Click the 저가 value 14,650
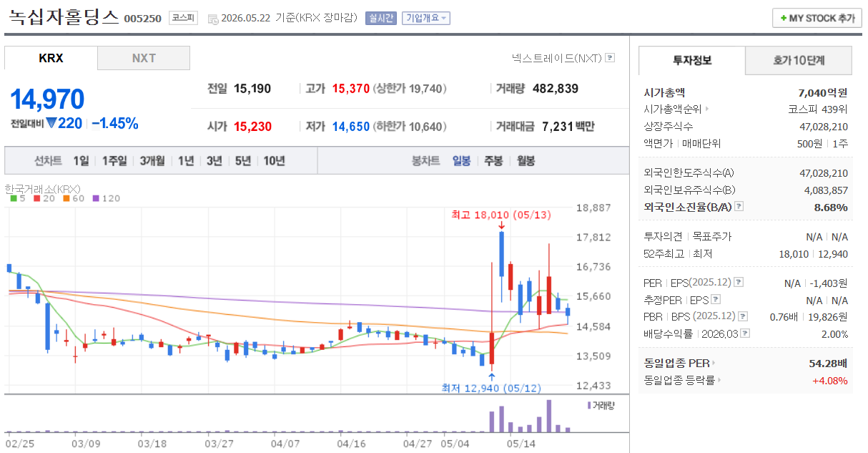 click(351, 127)
